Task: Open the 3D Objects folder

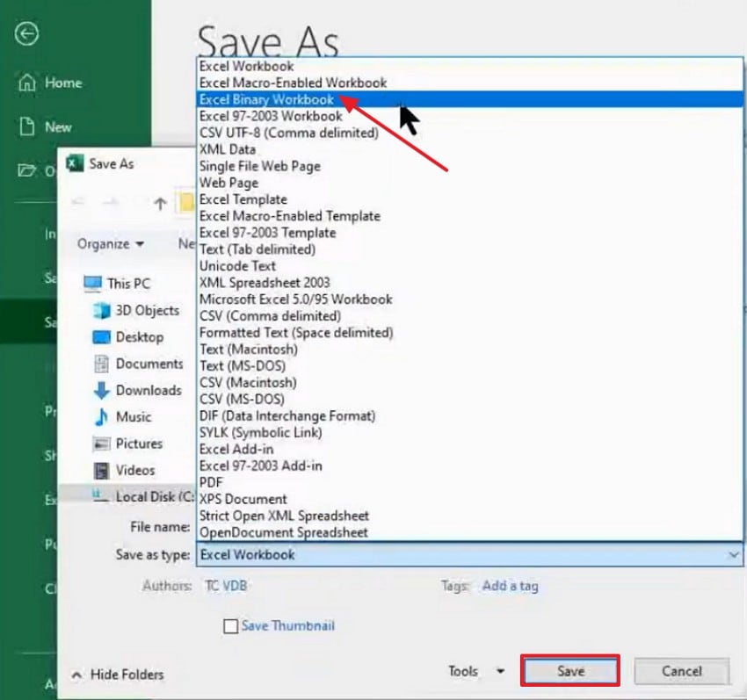Action: click(x=135, y=310)
